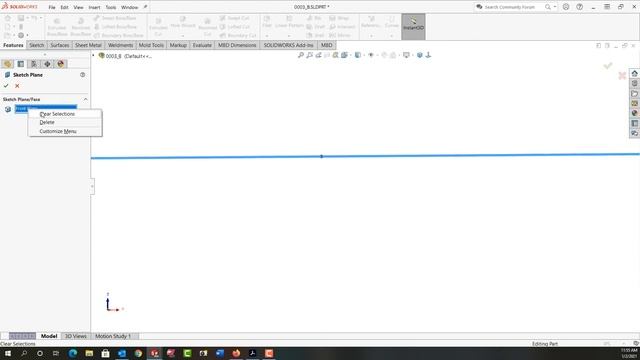640x360 pixels.
Task: Open the View menu
Action: tap(78, 7)
